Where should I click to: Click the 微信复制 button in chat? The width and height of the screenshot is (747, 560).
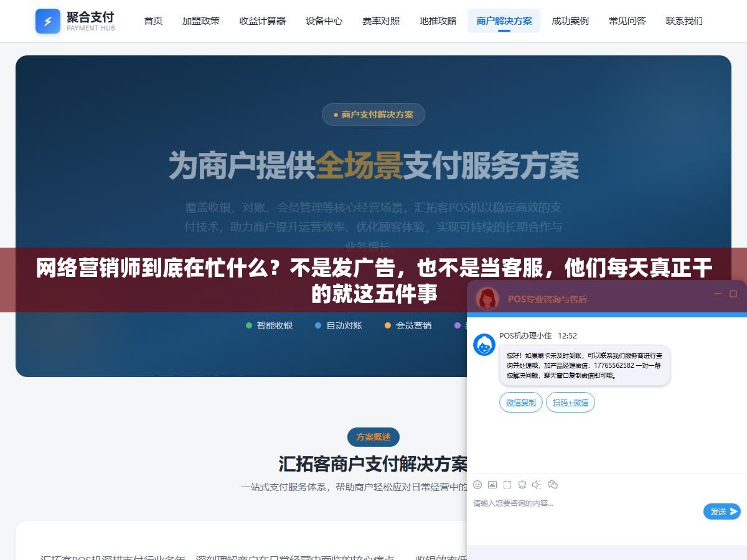(x=521, y=403)
